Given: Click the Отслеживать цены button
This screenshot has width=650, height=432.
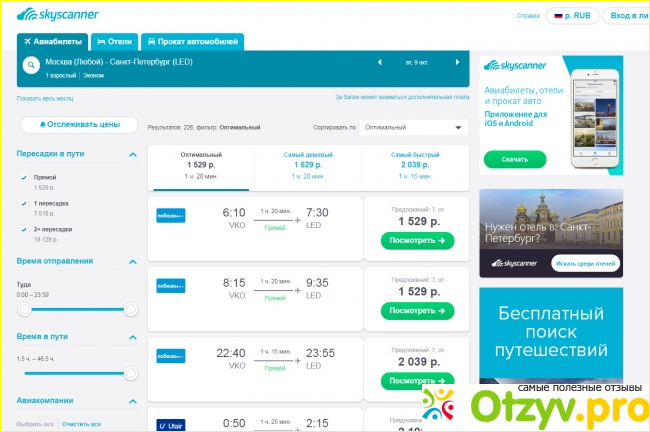Looking at the screenshot, I should coord(79,125).
